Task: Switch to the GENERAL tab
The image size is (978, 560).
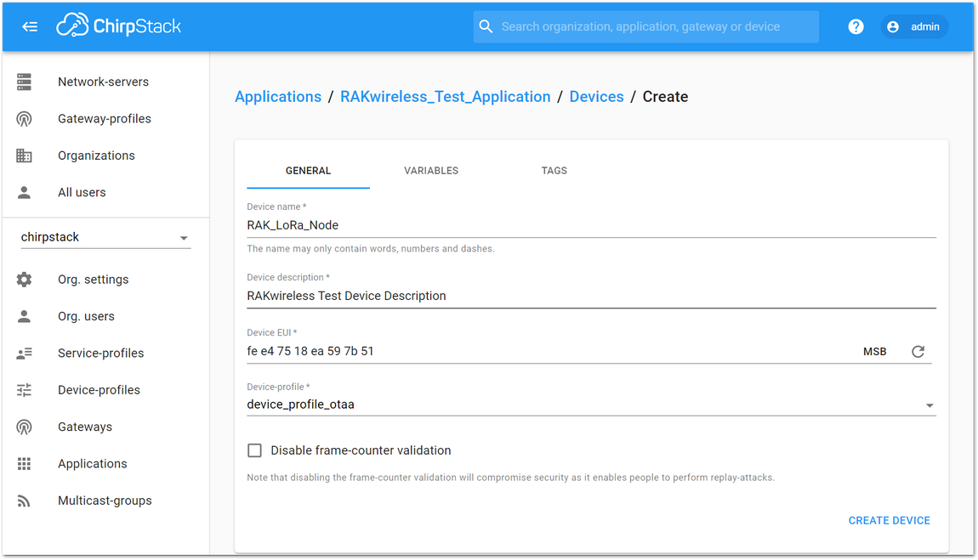Action: (308, 171)
